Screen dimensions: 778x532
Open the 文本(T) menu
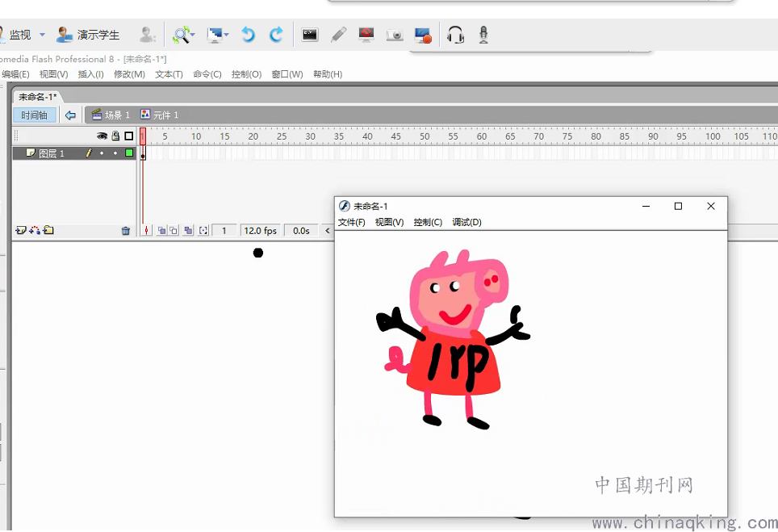point(169,74)
